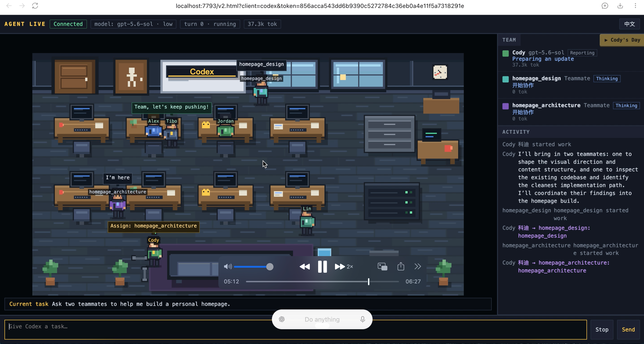The image size is (644, 344).
Task: Select Cody in the team list
Action: pyautogui.click(x=571, y=59)
